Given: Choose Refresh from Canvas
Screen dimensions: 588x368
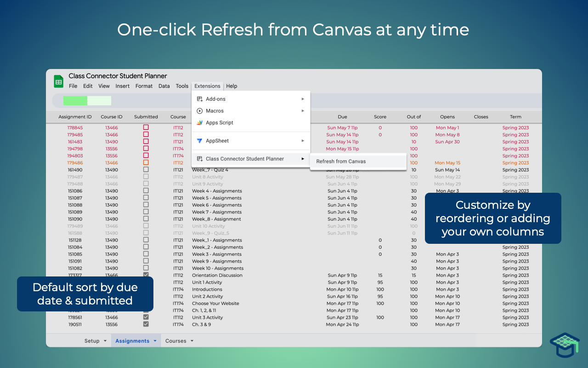Looking at the screenshot, I should coord(358,161).
